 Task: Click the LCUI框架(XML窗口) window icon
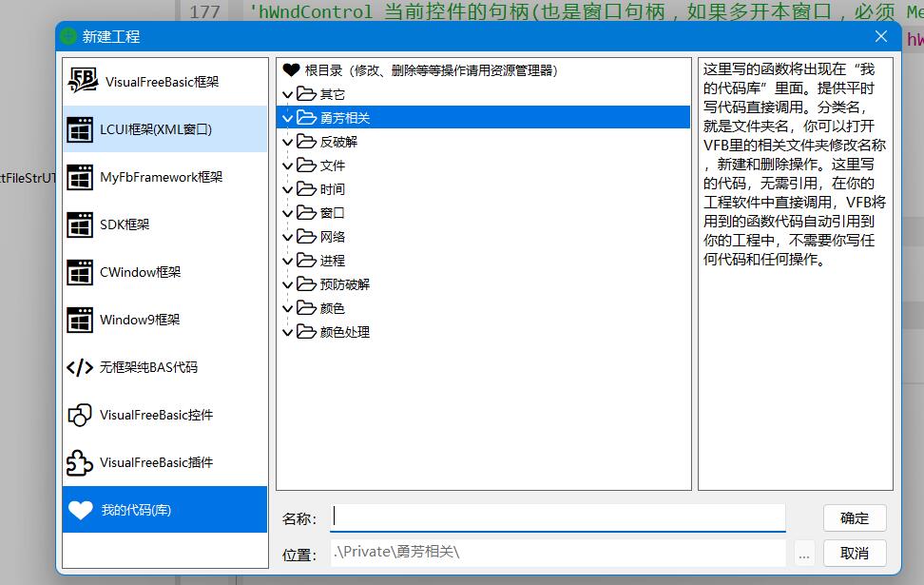click(x=80, y=129)
